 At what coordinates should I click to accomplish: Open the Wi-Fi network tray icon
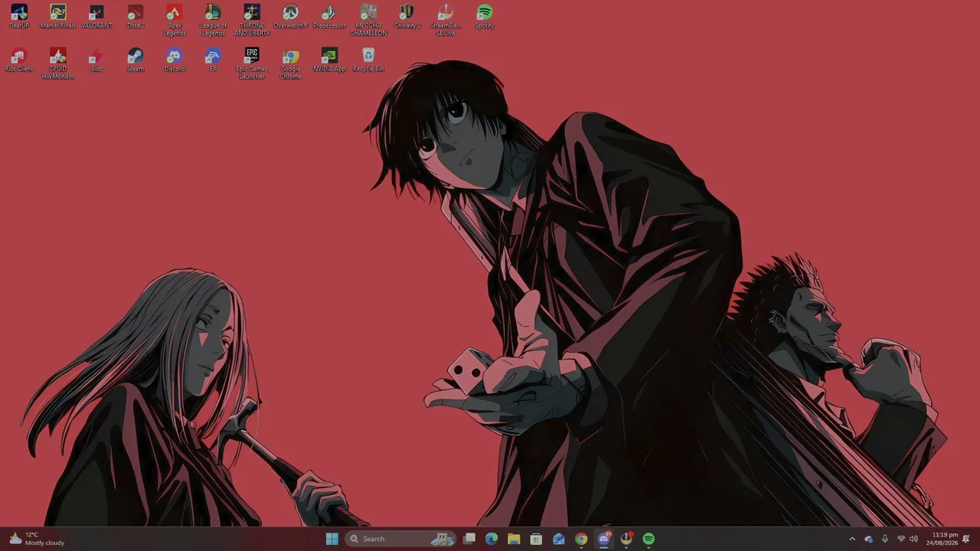pyautogui.click(x=901, y=539)
